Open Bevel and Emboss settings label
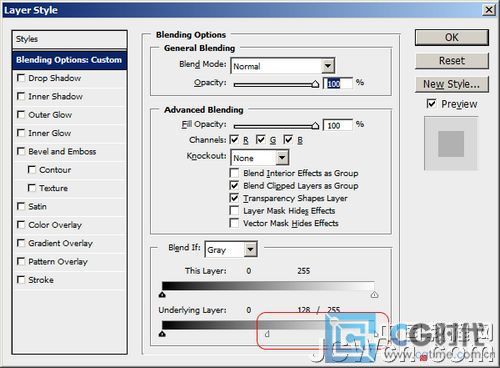Image resolution: width=500 pixels, height=368 pixels. click(x=62, y=151)
